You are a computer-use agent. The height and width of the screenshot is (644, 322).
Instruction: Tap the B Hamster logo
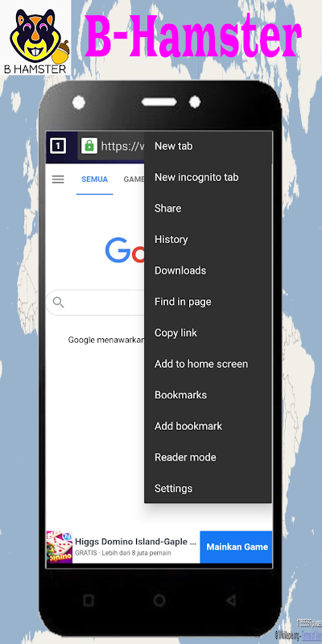[x=35, y=38]
